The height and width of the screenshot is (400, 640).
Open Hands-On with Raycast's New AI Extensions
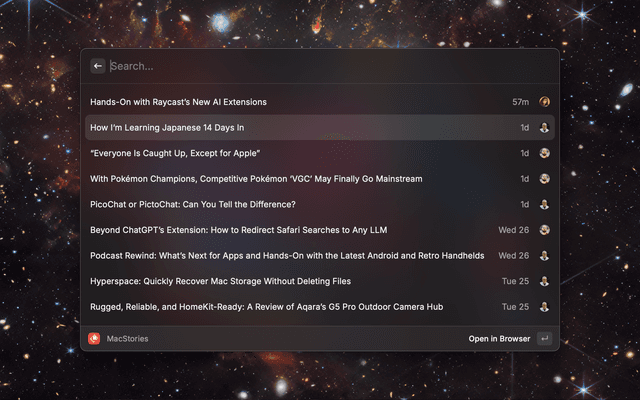178,102
